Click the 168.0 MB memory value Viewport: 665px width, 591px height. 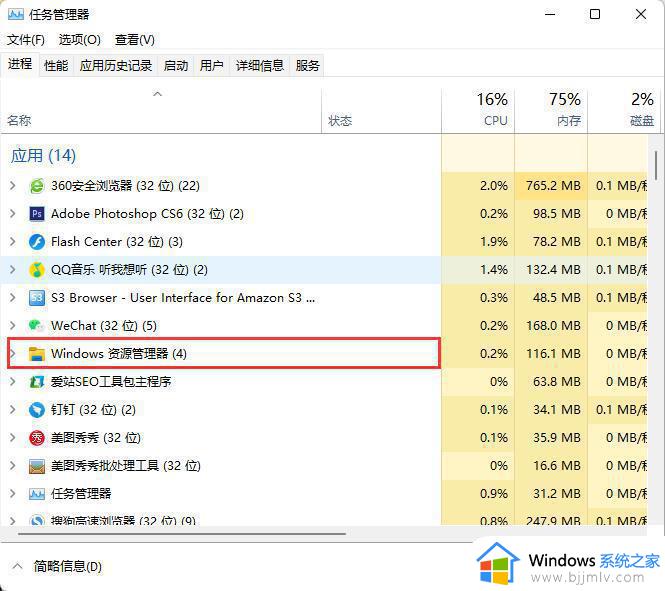point(553,326)
